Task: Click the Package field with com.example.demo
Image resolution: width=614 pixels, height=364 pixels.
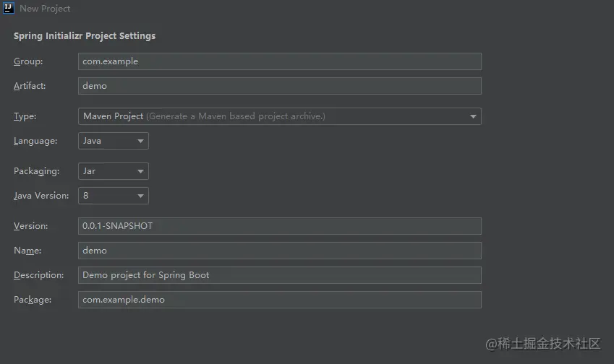Action: tap(280, 300)
